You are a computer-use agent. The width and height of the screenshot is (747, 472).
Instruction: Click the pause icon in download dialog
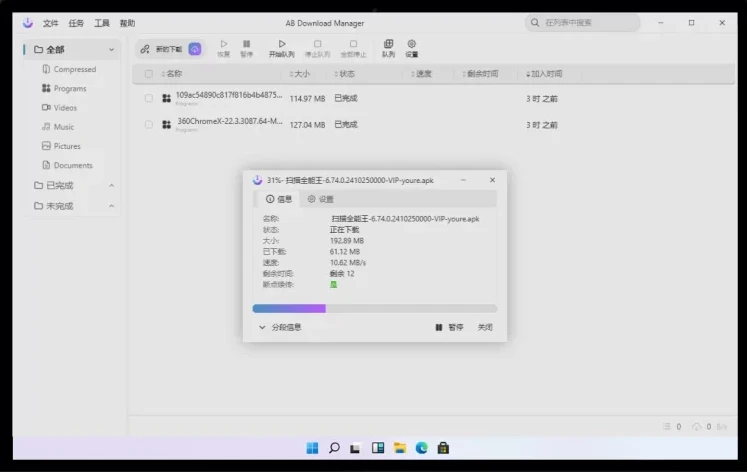tap(439, 327)
